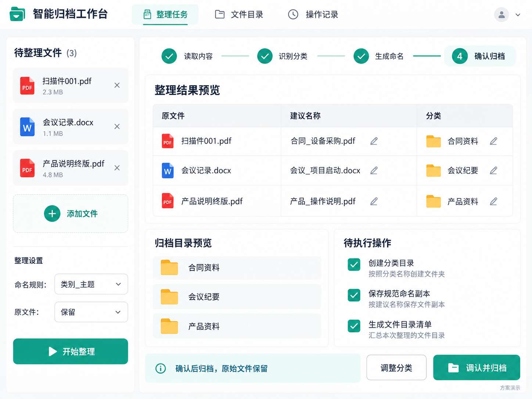The width and height of the screenshot is (532, 399).
Task: Switch to the 操作记录 tab
Action: [x=313, y=15]
